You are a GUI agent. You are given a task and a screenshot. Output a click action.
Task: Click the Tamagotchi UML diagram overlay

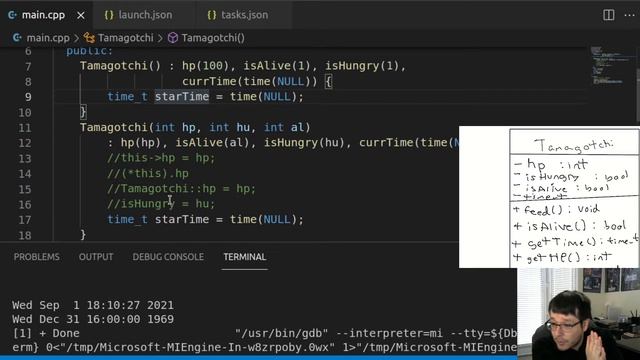click(549, 197)
